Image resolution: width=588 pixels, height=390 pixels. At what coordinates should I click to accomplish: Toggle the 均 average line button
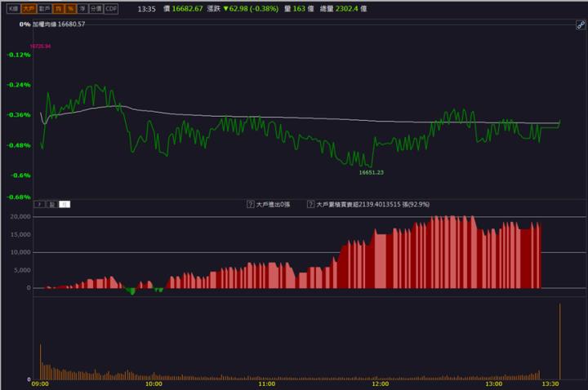coord(58,9)
